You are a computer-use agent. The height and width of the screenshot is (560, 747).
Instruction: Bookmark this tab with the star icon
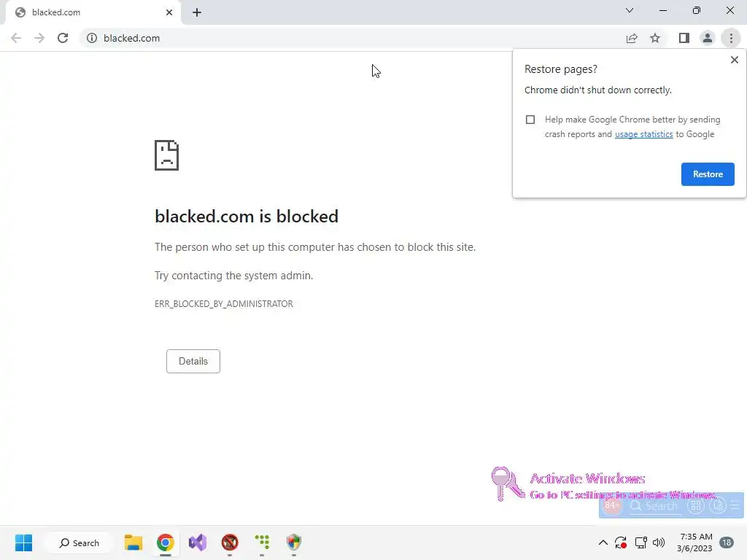(655, 38)
